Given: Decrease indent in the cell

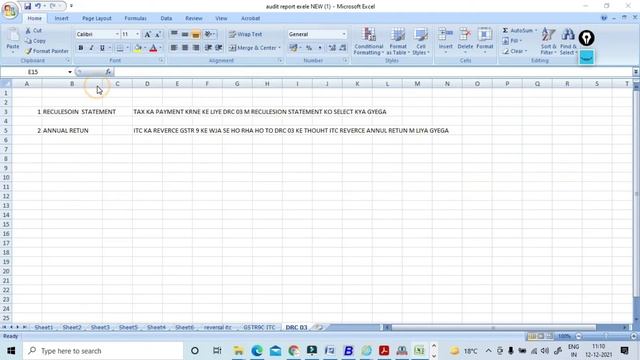Looking at the screenshot, I should tap(208, 48).
